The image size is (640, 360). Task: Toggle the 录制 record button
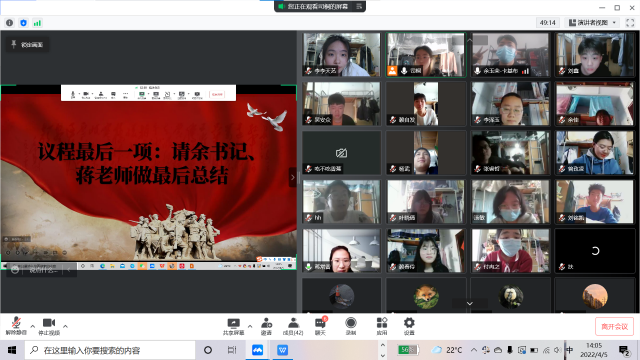click(351, 326)
